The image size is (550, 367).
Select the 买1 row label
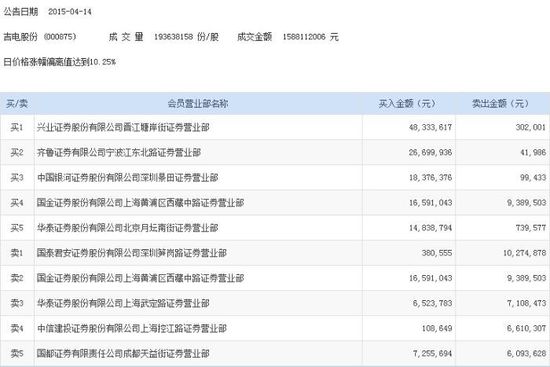[x=17, y=127]
